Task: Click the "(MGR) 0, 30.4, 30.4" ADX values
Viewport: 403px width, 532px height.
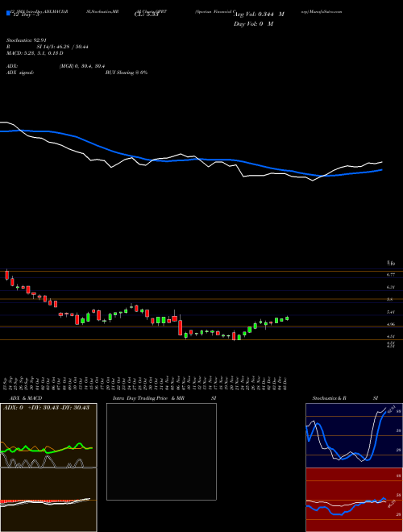Action: [81, 66]
